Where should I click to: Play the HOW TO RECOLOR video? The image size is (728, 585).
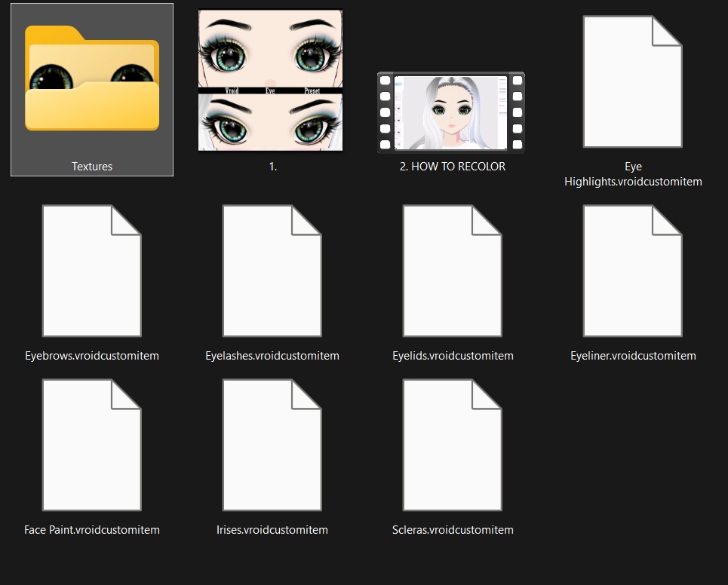pyautogui.click(x=451, y=112)
